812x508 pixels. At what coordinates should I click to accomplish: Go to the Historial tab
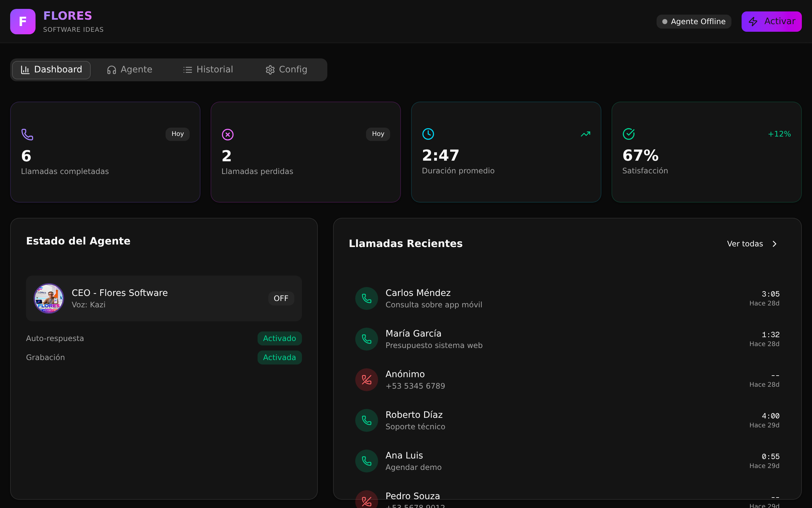point(208,70)
